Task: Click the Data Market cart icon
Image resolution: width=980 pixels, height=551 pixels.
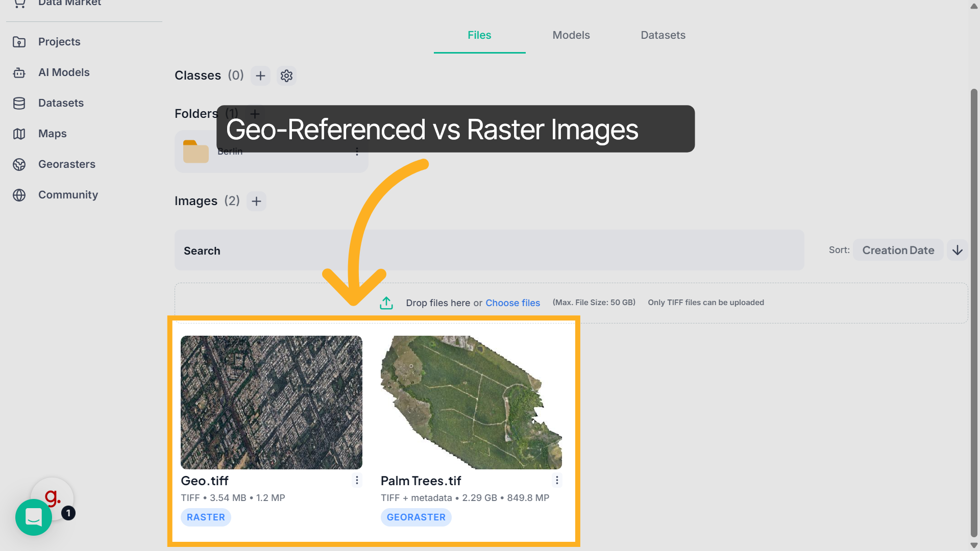Action: [x=19, y=3]
